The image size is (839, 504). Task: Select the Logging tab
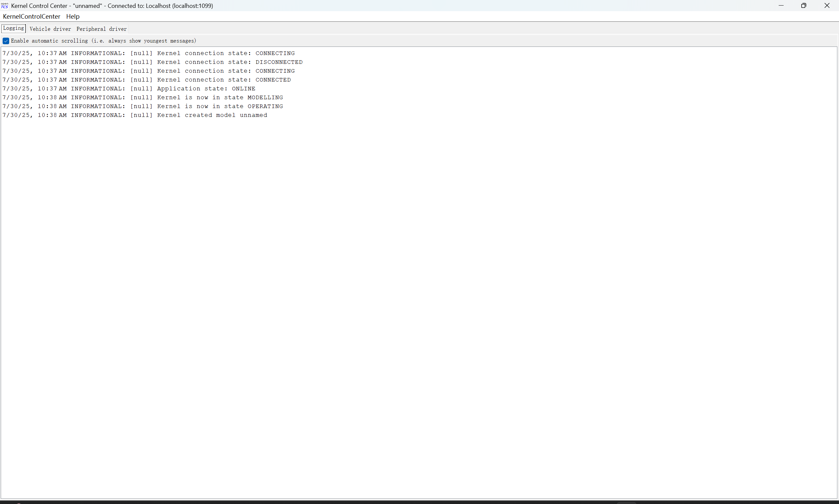pos(13,28)
